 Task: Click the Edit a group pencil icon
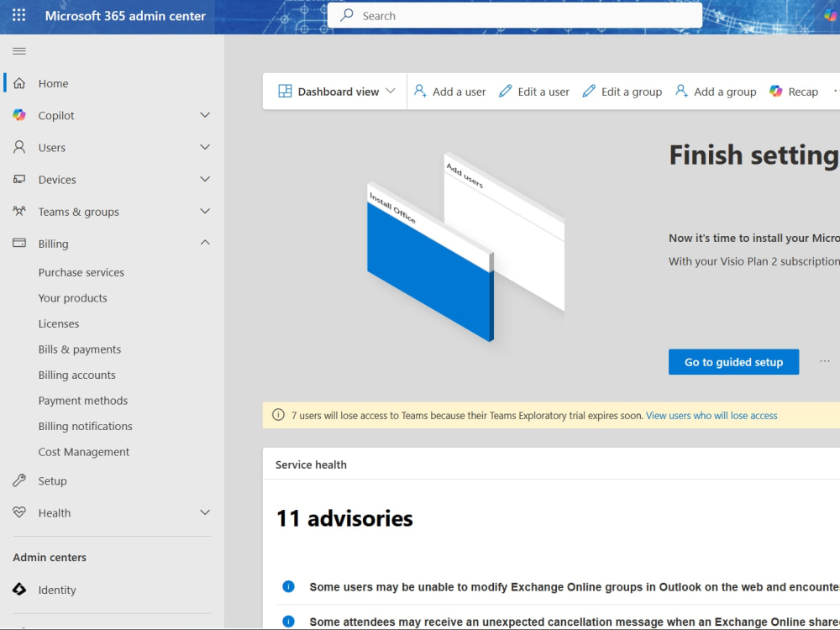pyautogui.click(x=589, y=91)
